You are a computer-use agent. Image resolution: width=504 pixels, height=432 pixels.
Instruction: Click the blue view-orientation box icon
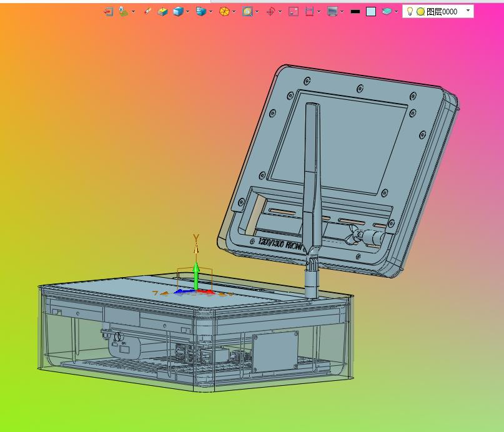coord(201,12)
